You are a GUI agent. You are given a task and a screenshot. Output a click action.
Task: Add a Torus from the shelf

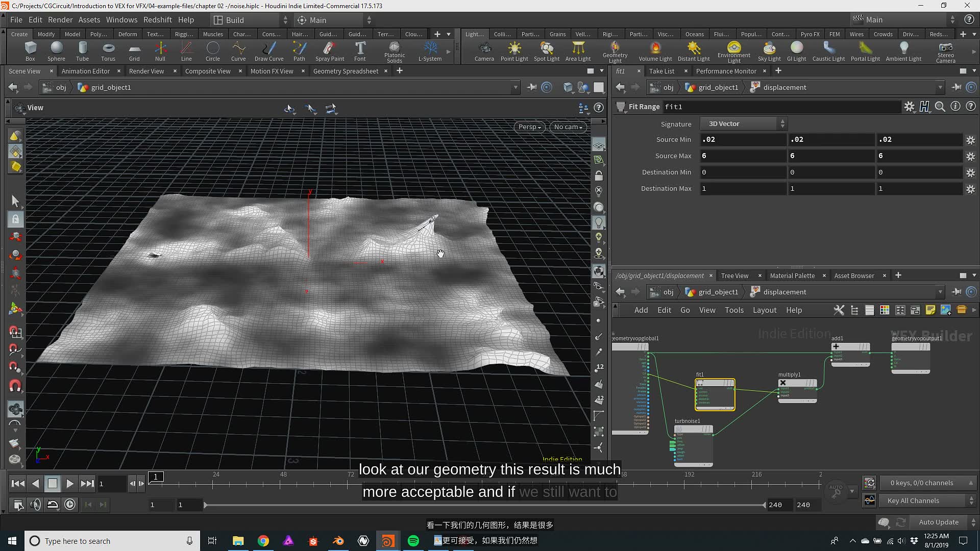point(108,52)
